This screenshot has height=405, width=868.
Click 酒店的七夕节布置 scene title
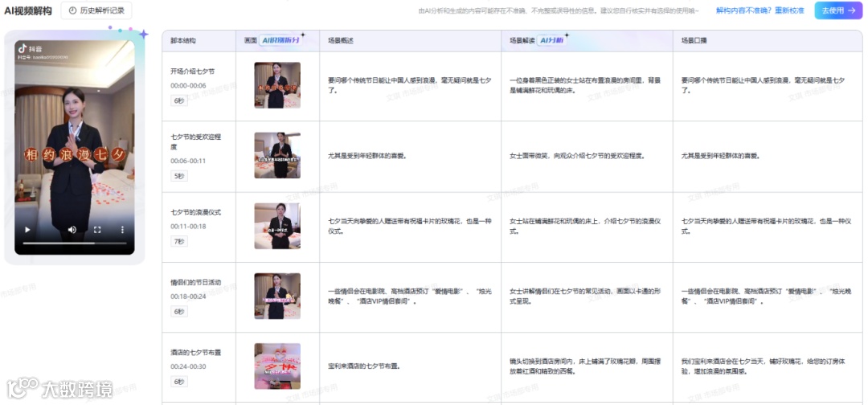coord(195,353)
